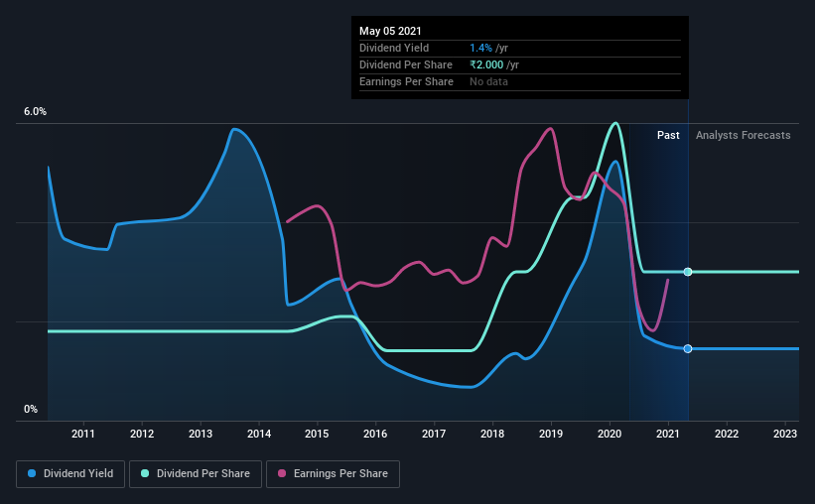Image resolution: width=815 pixels, height=504 pixels.
Task: Click the 2014 x-axis label
Action: 259,434
